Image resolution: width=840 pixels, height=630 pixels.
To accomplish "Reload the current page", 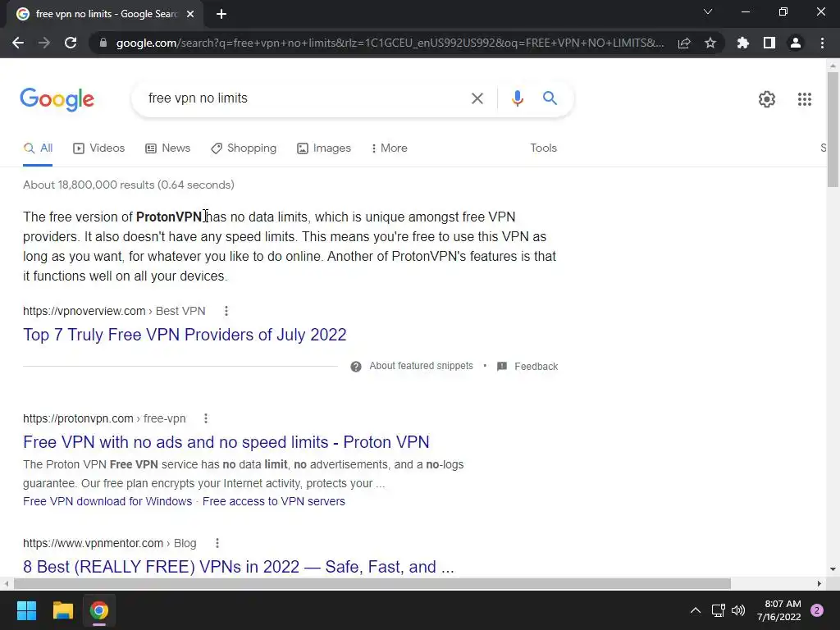I will [71, 43].
